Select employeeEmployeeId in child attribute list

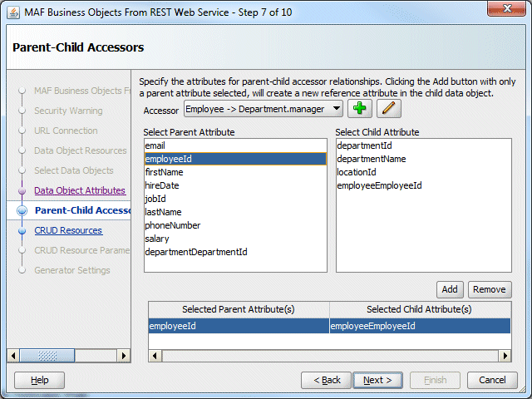coord(424,185)
